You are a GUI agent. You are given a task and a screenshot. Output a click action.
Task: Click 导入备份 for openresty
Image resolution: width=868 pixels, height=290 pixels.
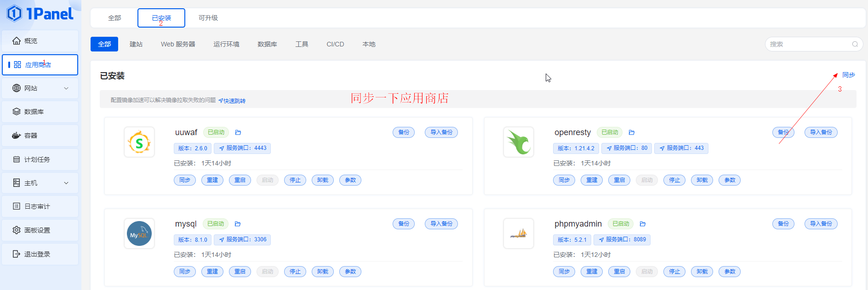pos(821,132)
